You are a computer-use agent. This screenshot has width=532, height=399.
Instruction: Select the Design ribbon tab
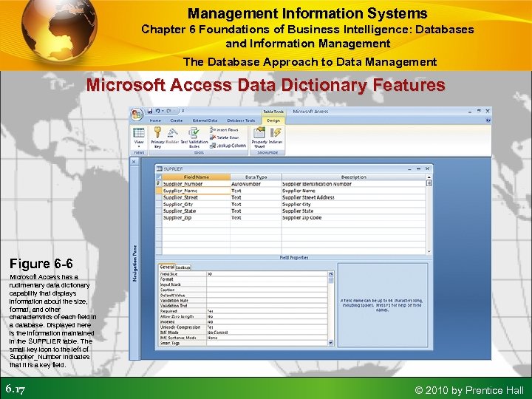(273, 120)
